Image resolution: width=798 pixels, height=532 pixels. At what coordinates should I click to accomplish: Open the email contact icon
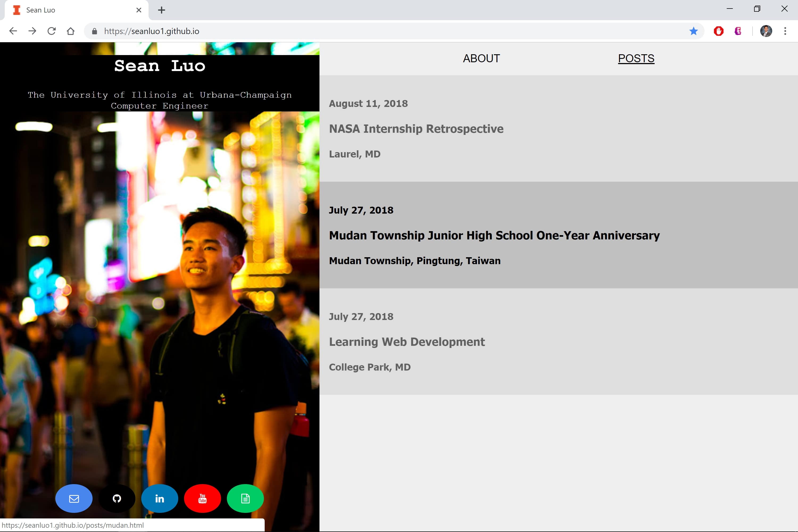pos(74,498)
